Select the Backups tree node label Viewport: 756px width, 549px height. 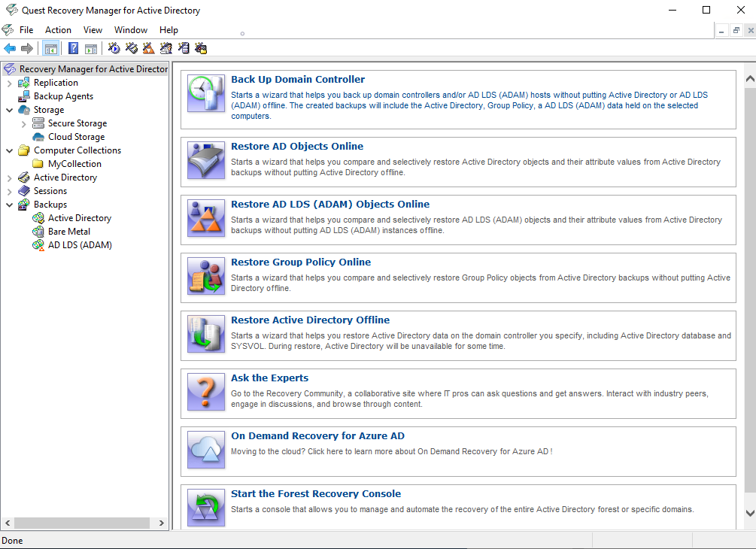[50, 205]
